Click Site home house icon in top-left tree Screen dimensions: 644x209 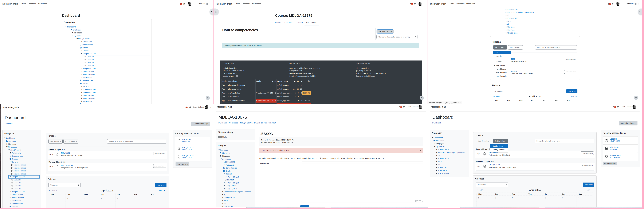71,30
